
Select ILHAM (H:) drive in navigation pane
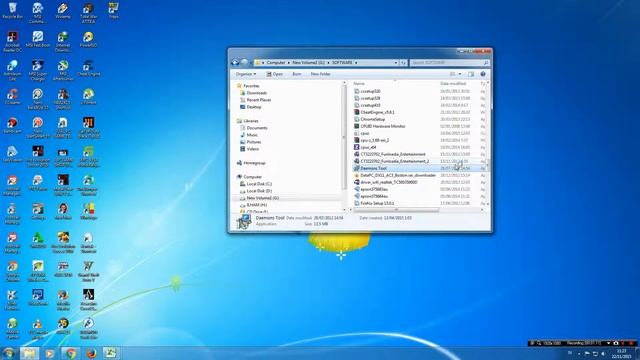[x=256, y=205]
